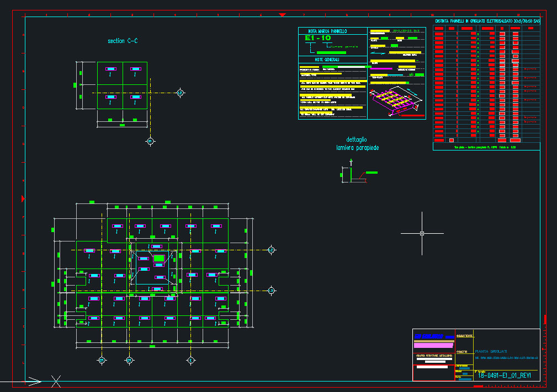The height and width of the screenshot is (392, 557).
Task: Select the grid bubble below section C-C
Action: [x=150, y=141]
